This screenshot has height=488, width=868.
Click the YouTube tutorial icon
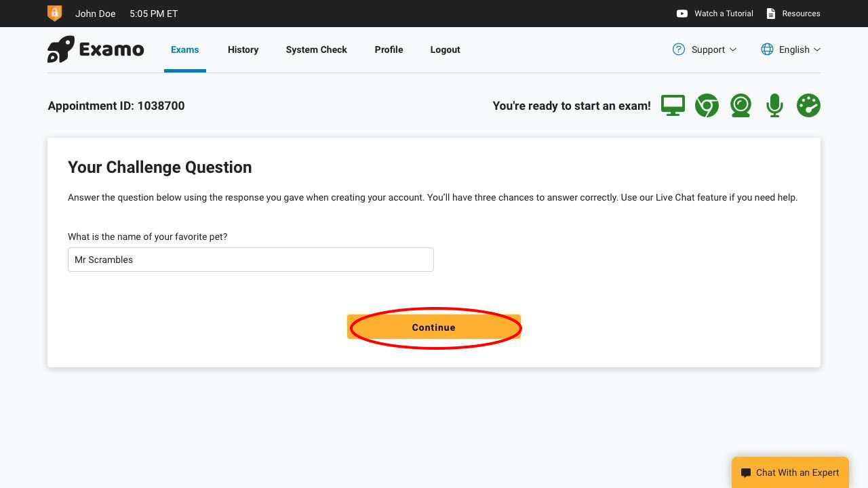682,14
